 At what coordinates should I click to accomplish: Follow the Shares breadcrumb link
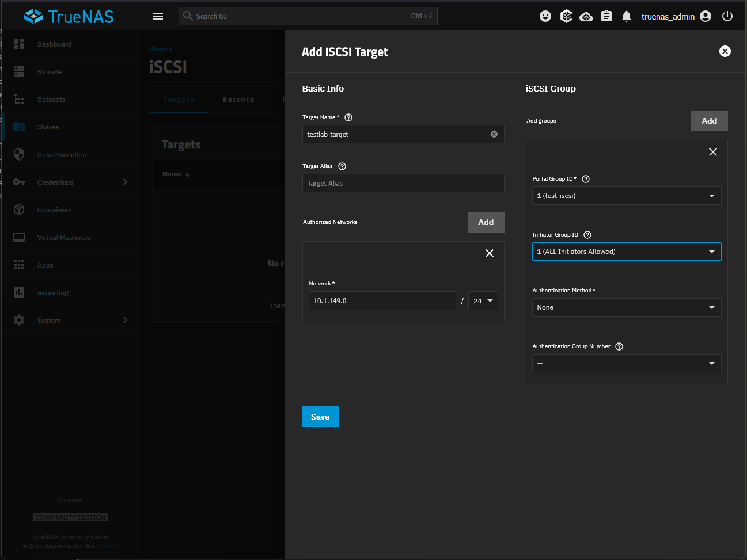160,49
